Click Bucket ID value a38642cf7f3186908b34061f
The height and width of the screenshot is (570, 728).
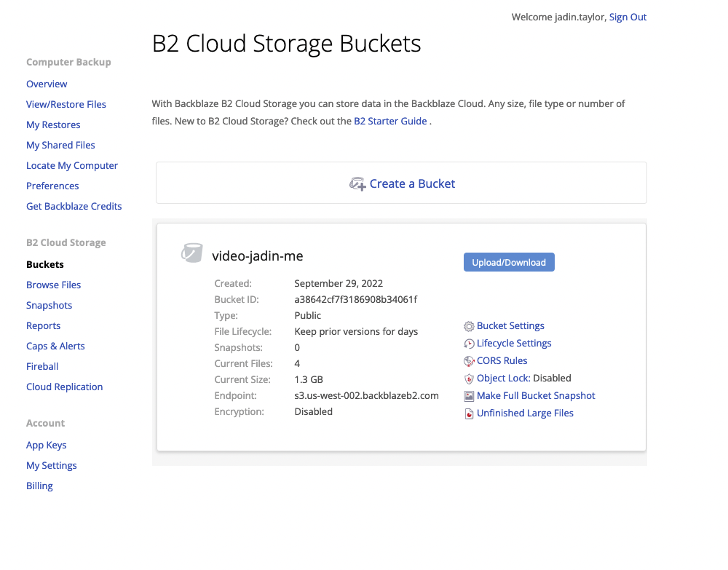pyautogui.click(x=356, y=299)
